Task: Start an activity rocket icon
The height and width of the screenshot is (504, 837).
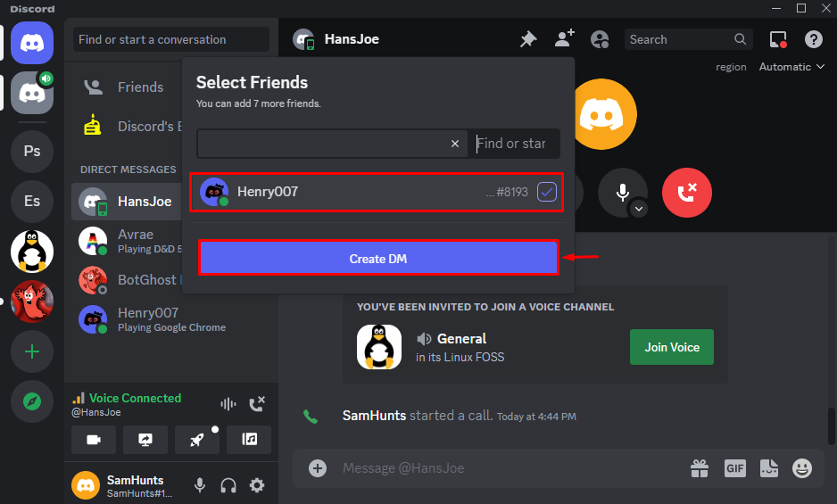Action: (197, 440)
